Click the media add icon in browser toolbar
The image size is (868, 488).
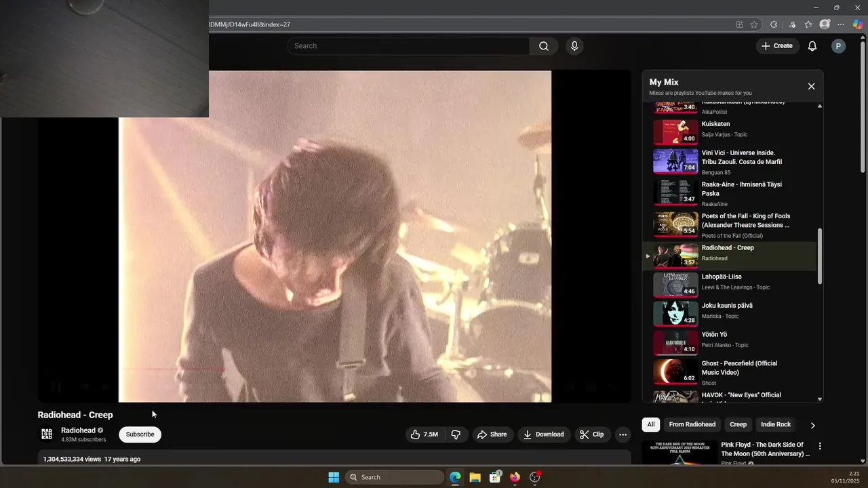click(x=792, y=24)
